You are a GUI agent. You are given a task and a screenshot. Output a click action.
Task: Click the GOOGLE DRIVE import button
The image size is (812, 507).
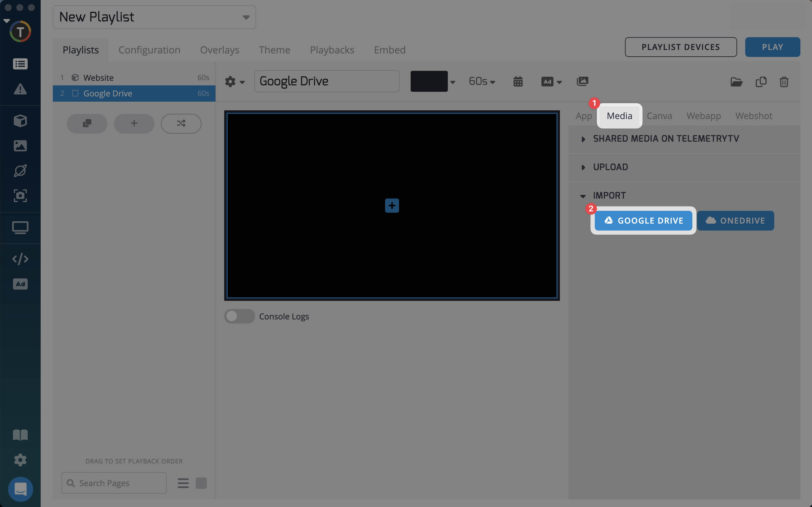[643, 221]
